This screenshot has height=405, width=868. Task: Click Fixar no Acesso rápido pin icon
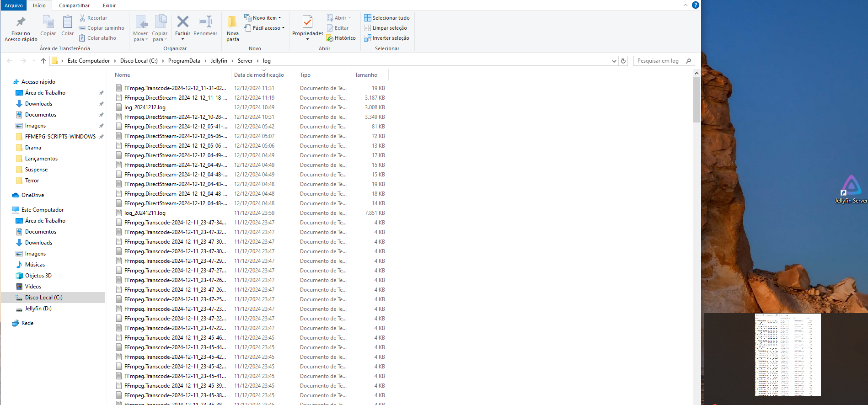[21, 22]
